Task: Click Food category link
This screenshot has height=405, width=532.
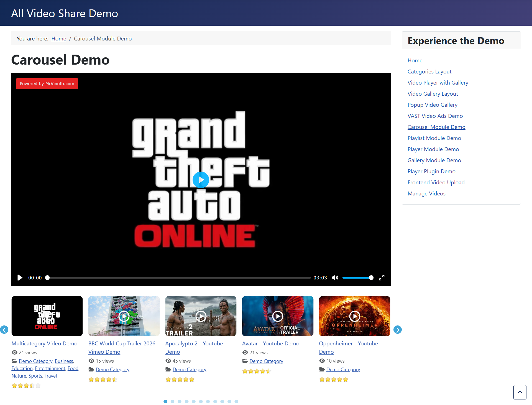Action: click(x=73, y=368)
